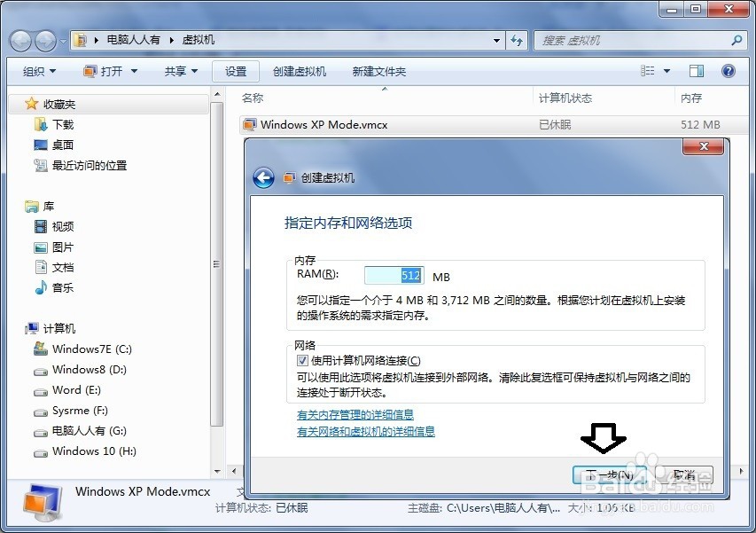
Task: Toggle 使用计算机网络连接 checkbox
Action: click(x=302, y=360)
